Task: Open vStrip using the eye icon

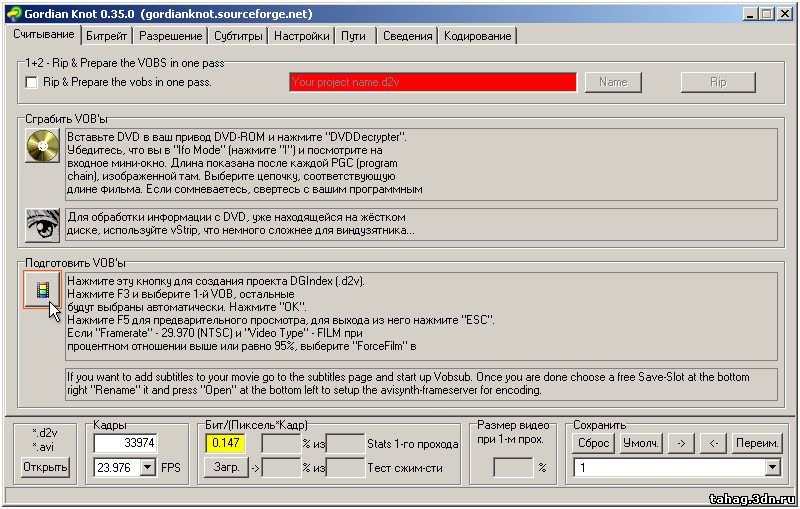Action: point(43,225)
